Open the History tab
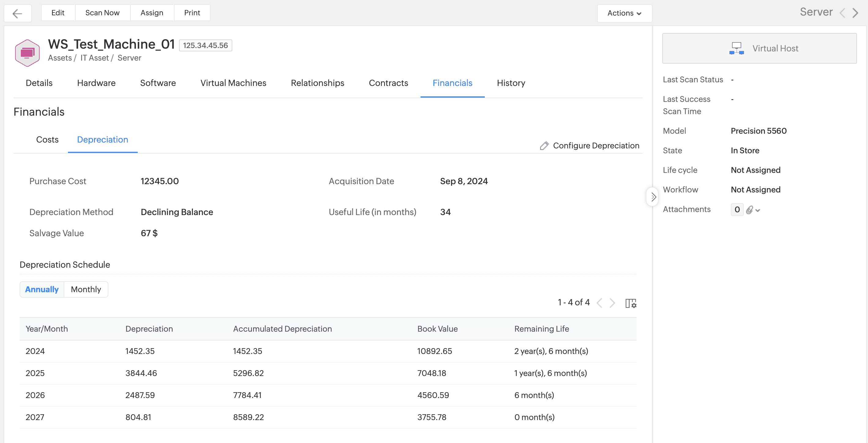This screenshot has height=443, width=868. [511, 83]
